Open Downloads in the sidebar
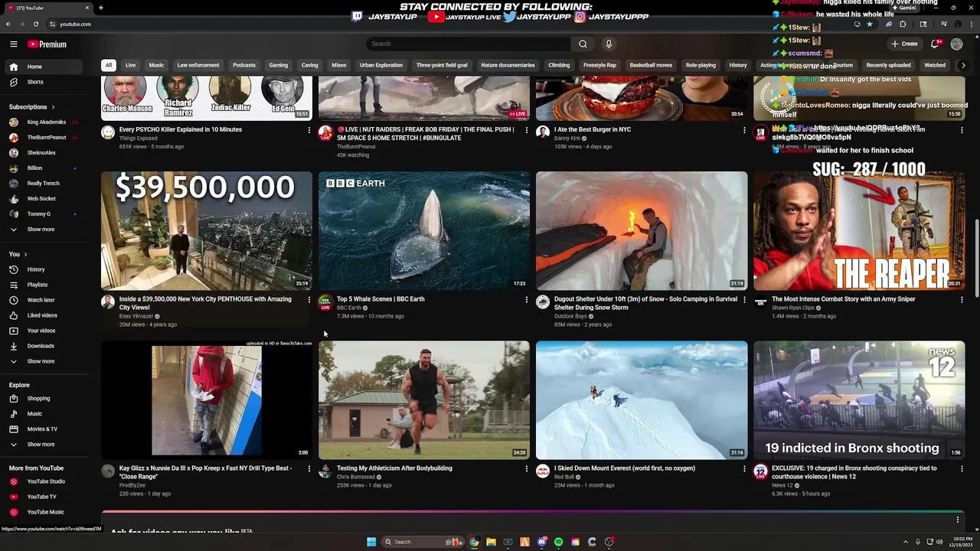Screen dimensions: 980x551 click(44, 346)
